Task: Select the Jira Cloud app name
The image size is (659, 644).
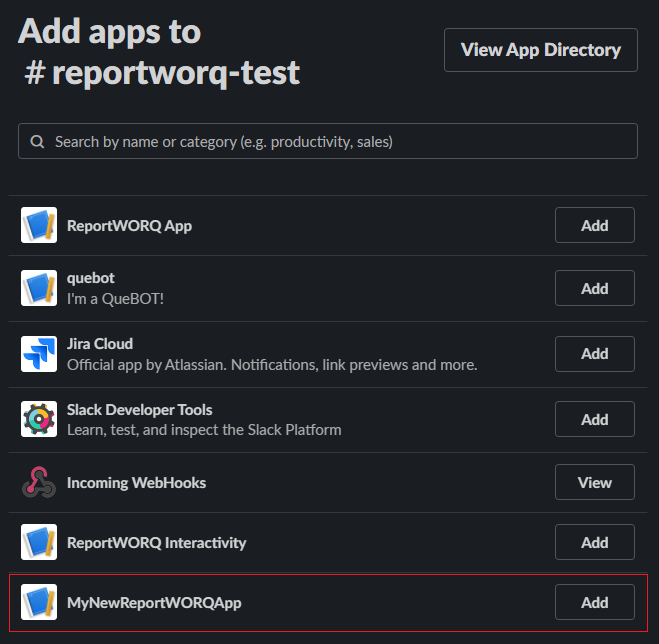Action: click(x=100, y=344)
